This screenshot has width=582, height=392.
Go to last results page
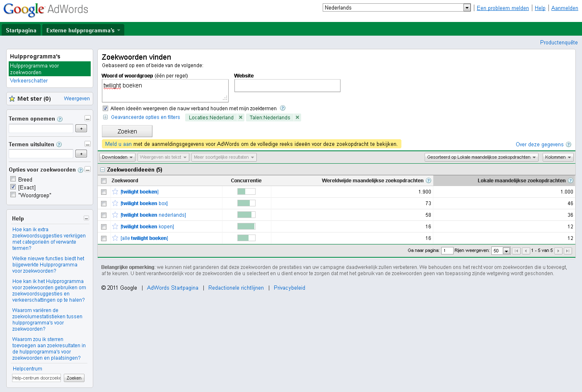click(568, 251)
